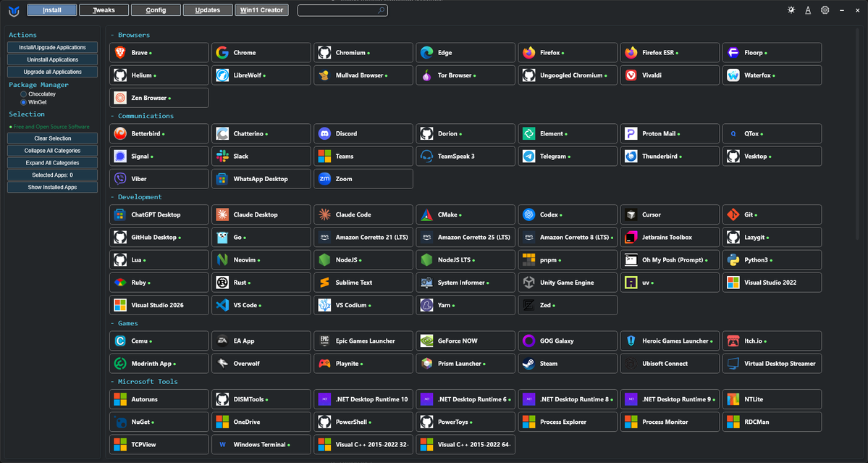Image resolution: width=868 pixels, height=463 pixels.
Task: Click the Vivaldi logo icon
Action: [631, 75]
